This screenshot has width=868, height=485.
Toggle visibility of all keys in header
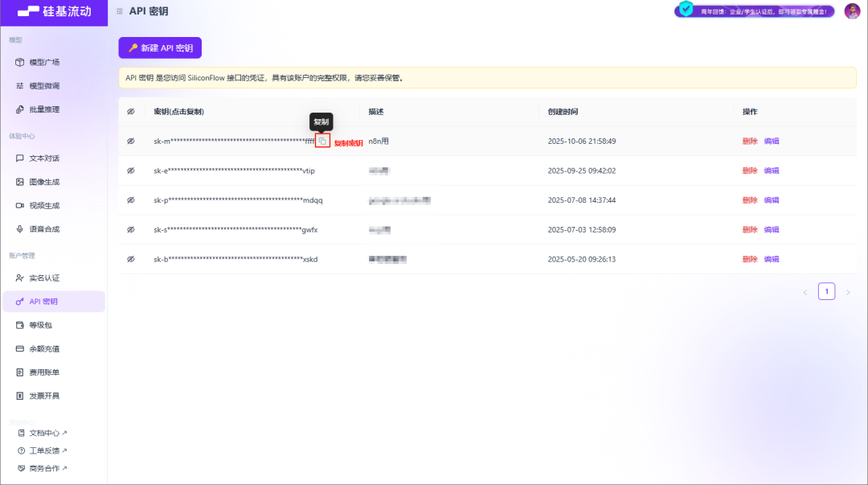click(x=131, y=112)
